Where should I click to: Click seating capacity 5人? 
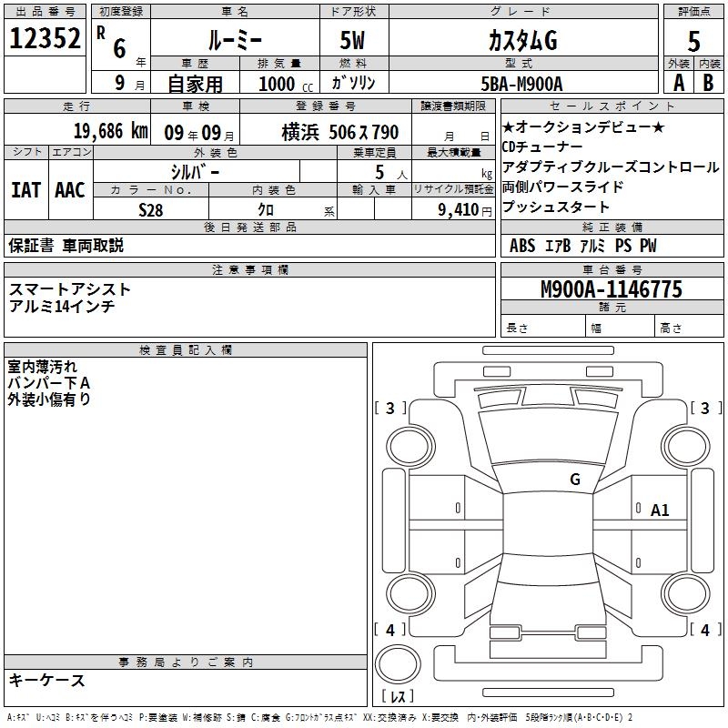click(390, 173)
